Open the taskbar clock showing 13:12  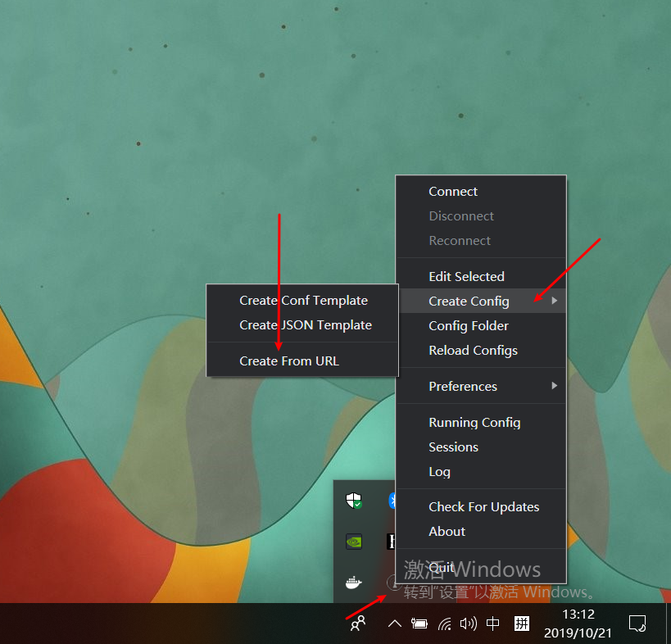pyautogui.click(x=578, y=624)
